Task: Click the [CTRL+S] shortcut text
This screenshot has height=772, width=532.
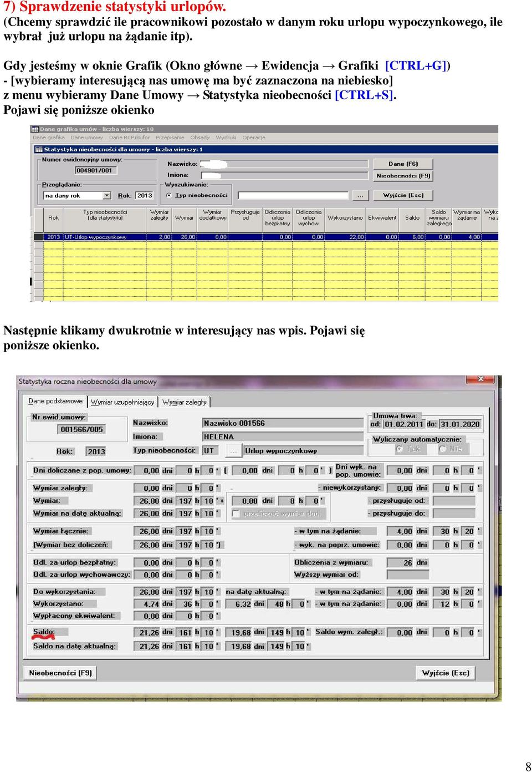Action: point(364,95)
